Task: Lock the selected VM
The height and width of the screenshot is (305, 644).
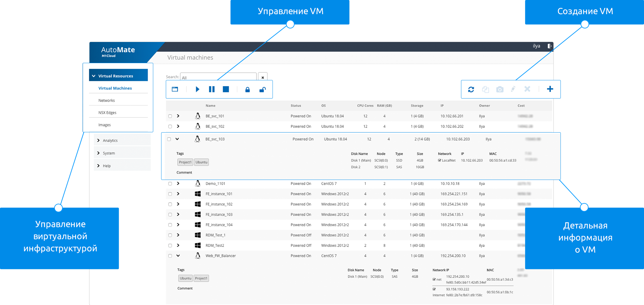Action: [x=247, y=90]
